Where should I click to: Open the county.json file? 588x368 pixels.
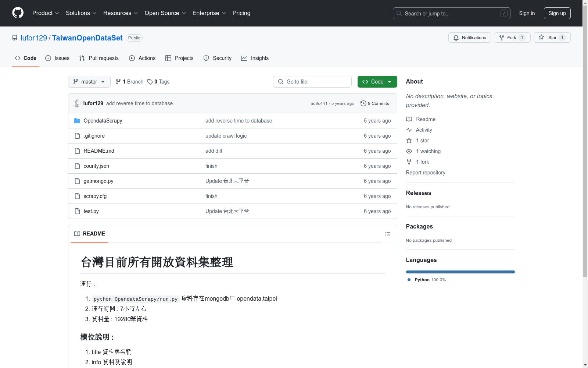pos(96,166)
